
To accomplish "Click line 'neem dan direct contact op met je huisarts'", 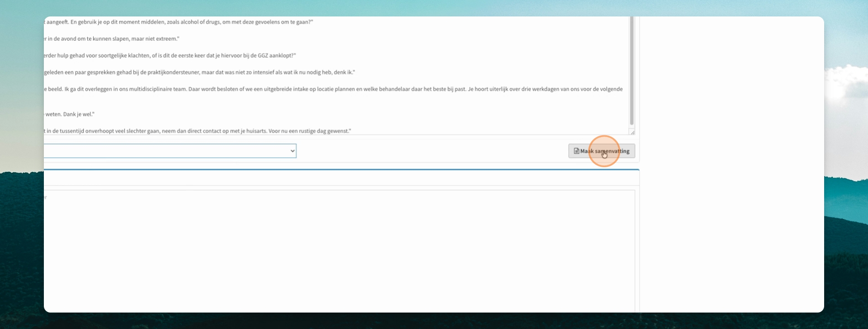I will 197,131.
